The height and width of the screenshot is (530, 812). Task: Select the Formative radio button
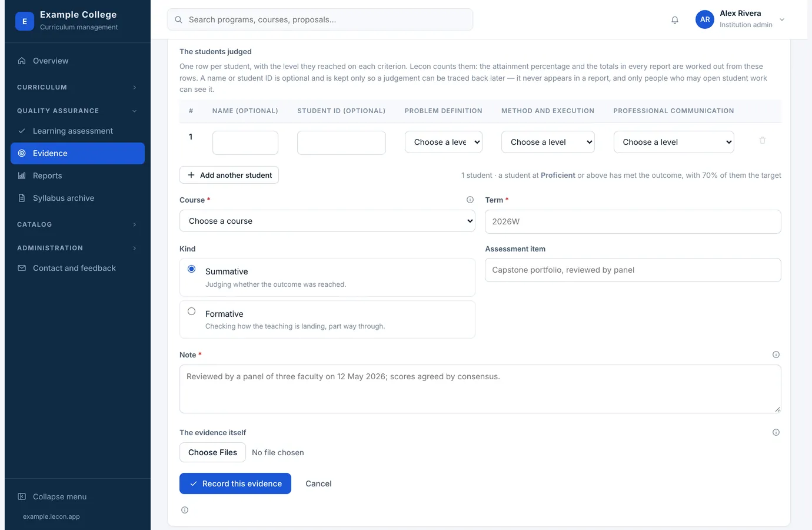point(192,312)
